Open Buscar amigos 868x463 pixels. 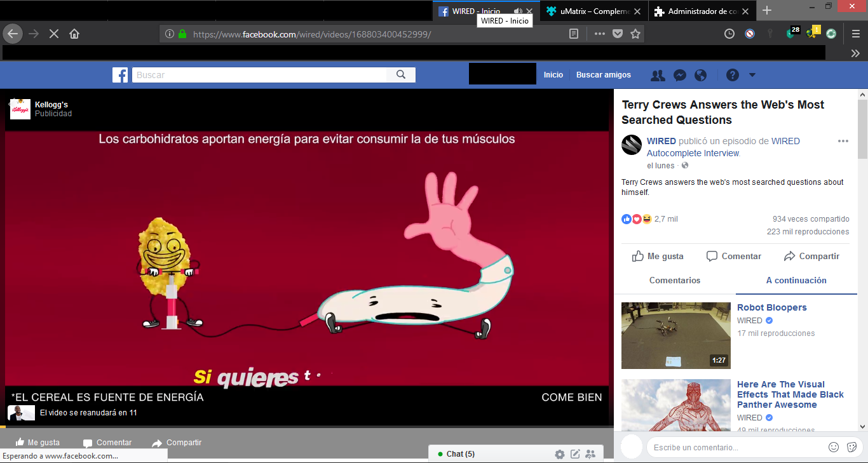604,75
